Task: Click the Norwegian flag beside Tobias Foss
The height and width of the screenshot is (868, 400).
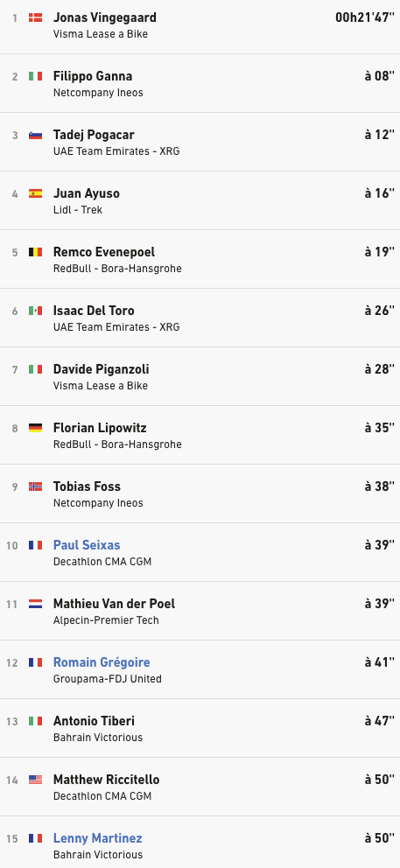Action: click(x=36, y=486)
